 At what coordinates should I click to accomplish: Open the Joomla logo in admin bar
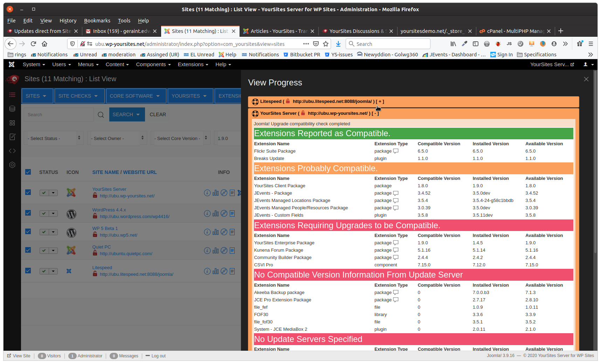pyautogui.click(x=12, y=64)
